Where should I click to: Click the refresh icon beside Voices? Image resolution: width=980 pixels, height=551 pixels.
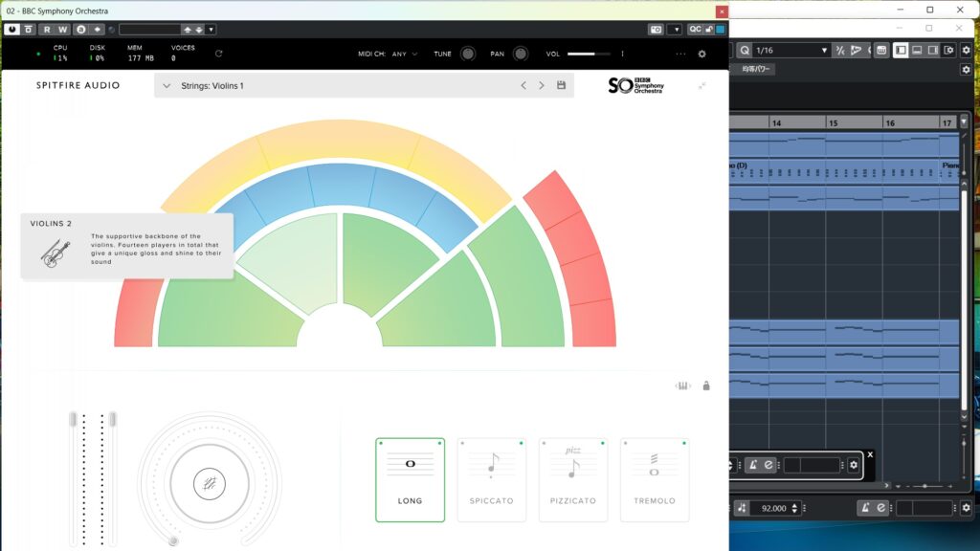coord(219,54)
